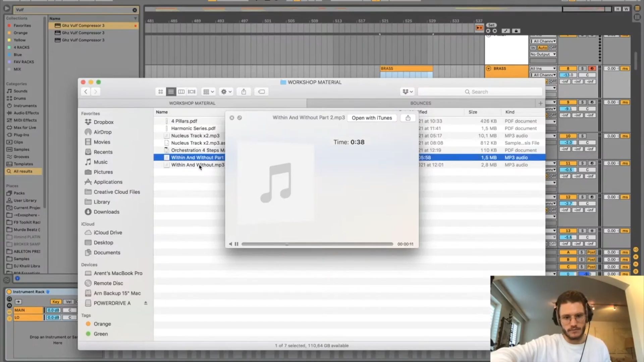This screenshot has height=362, width=644.
Task: Open the Finder group-by dropdown
Action: [208, 92]
